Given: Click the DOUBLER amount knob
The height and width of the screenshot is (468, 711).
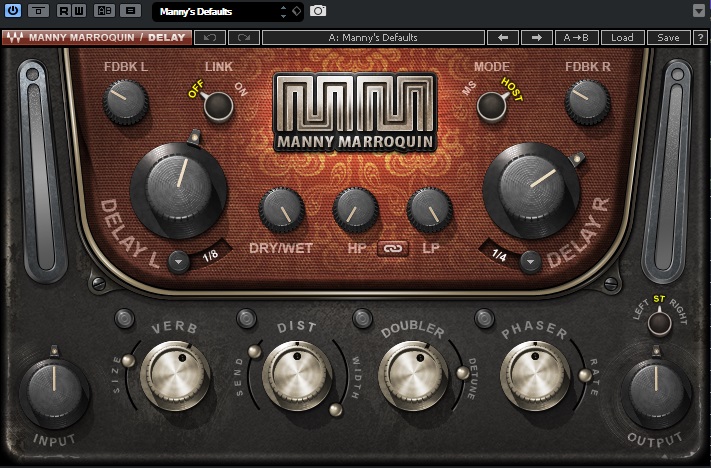Looking at the screenshot, I should click(413, 376).
